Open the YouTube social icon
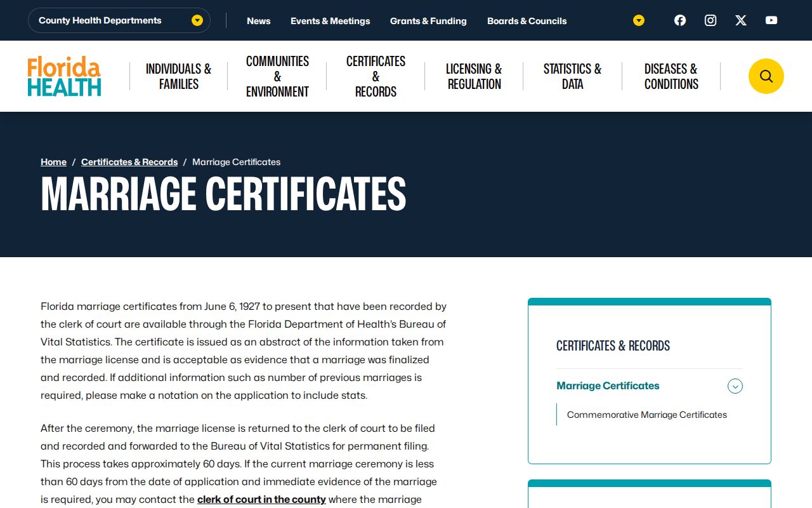Viewport: 812px width, 508px height. click(771, 20)
